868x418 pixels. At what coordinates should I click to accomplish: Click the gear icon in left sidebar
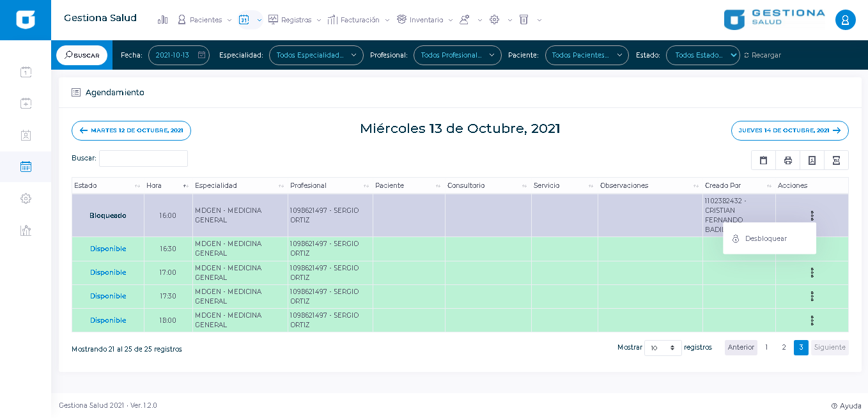(26, 199)
